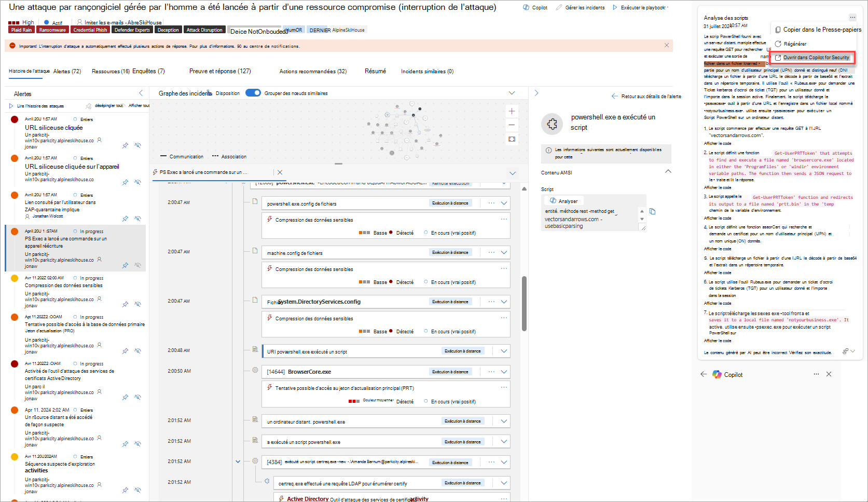The image size is (868, 502).
Task: Dismiss the attack disruption warning banner
Action: [667, 46]
